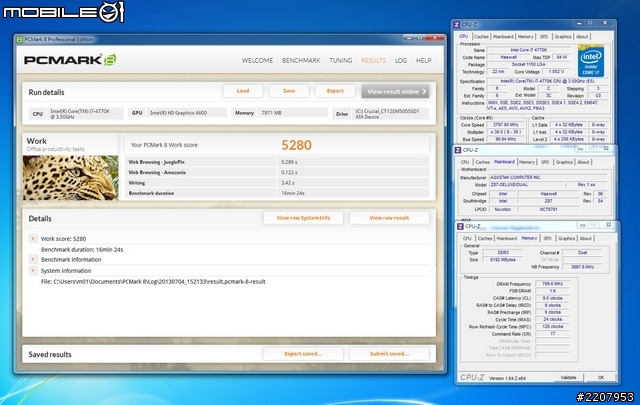Image resolution: width=640 pixels, height=405 pixels.
Task: Open Caches tab in top CPU-Z window
Action: (482, 37)
